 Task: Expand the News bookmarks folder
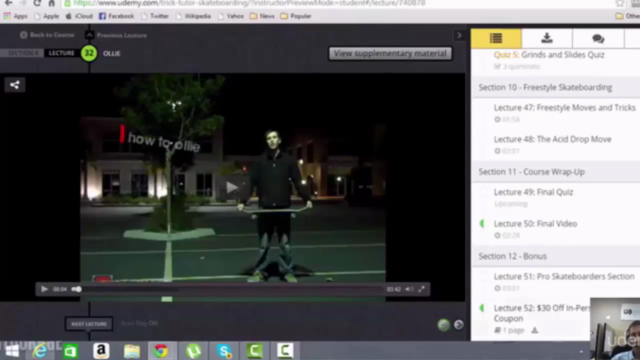click(x=262, y=16)
